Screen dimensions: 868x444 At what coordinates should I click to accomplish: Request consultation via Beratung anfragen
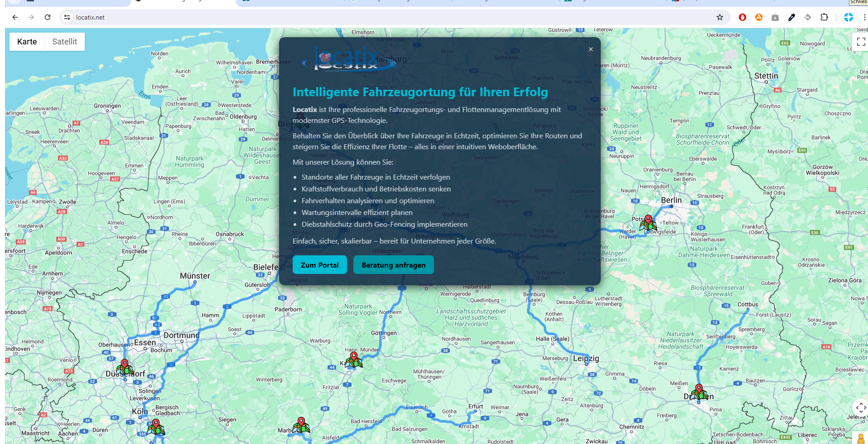[393, 264]
